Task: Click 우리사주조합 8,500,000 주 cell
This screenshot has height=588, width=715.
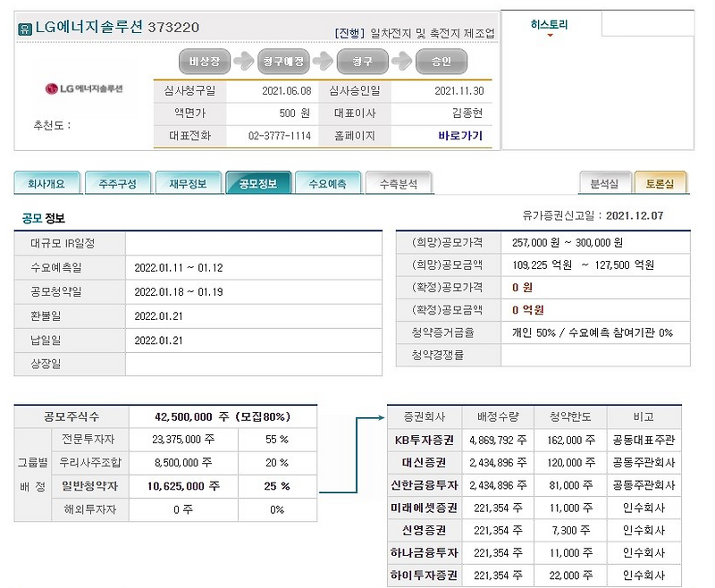Action: point(183,463)
